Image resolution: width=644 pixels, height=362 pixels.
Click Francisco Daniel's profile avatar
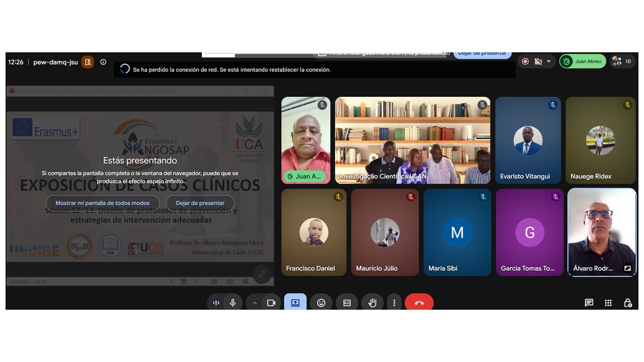click(314, 232)
